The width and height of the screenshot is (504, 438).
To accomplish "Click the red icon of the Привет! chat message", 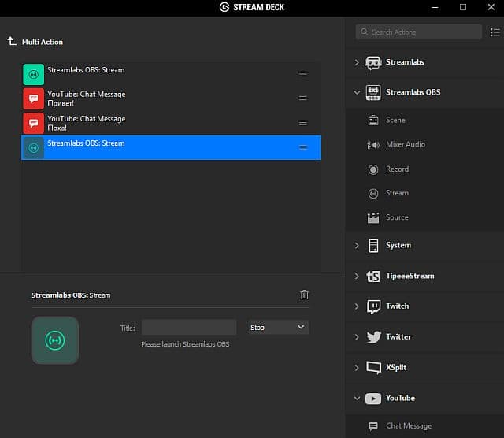I will (33, 98).
